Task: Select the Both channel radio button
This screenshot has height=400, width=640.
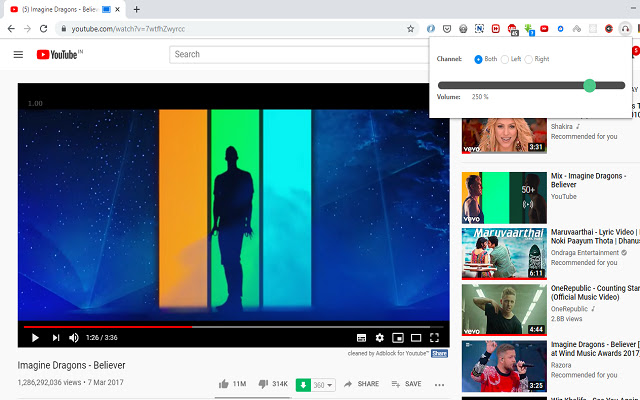Action: [478, 59]
